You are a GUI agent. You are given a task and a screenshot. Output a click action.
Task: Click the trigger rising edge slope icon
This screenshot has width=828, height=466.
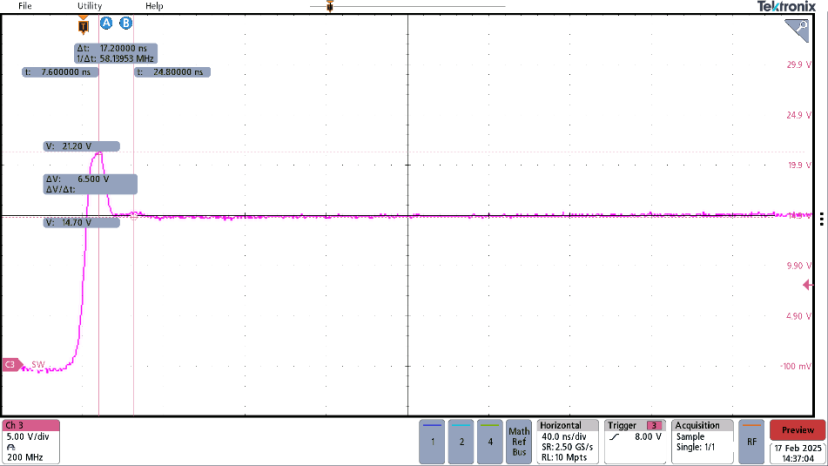pyautogui.click(x=614, y=437)
